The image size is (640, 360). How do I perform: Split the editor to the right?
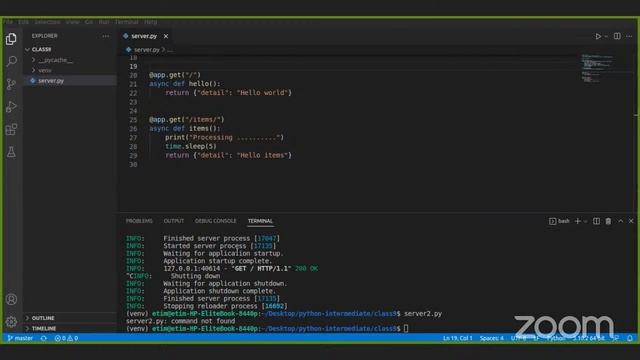[617, 36]
